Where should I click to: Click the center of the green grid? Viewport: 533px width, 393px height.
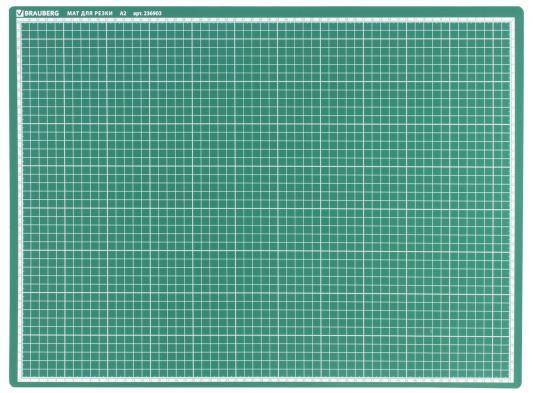[266, 200]
